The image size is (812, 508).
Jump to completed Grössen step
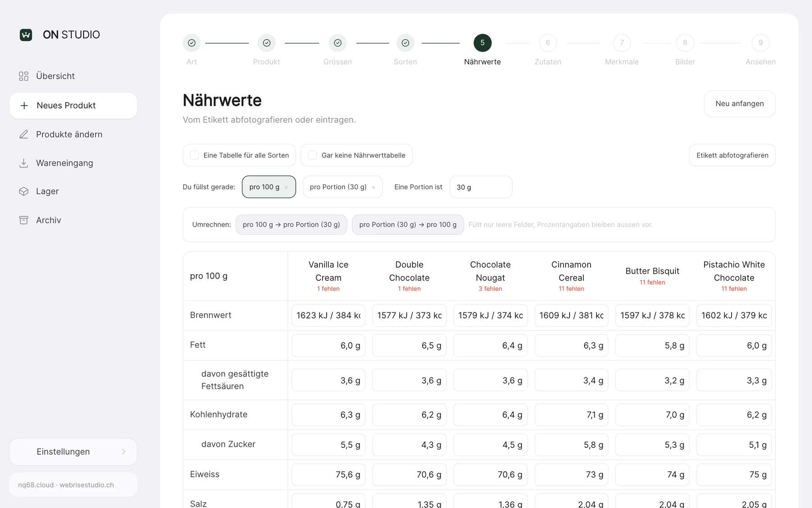point(338,43)
